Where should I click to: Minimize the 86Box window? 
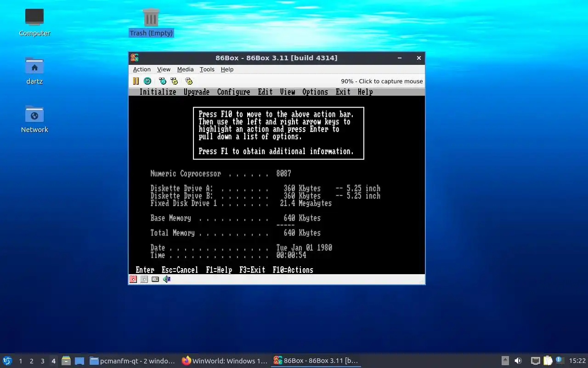400,58
